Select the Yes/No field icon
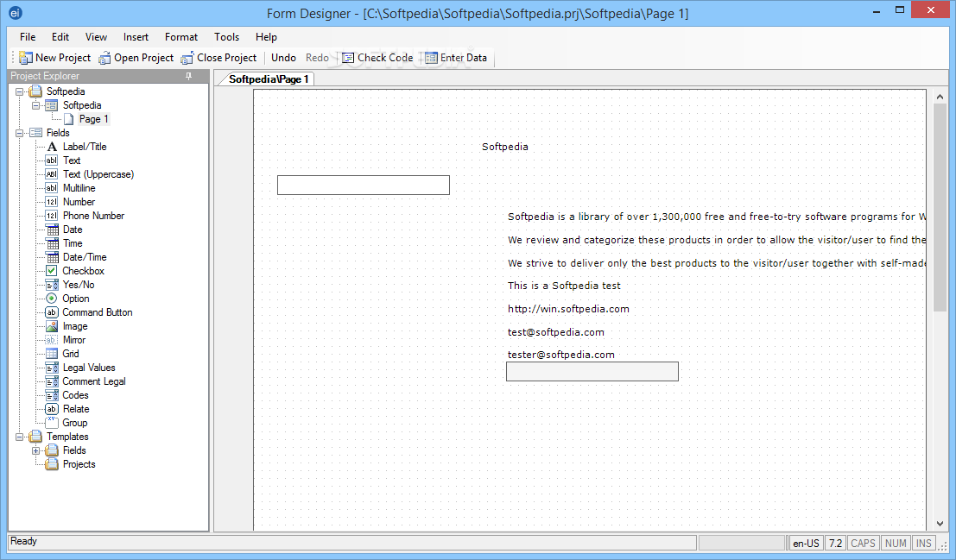Screen dimensions: 956x560 click(52, 285)
